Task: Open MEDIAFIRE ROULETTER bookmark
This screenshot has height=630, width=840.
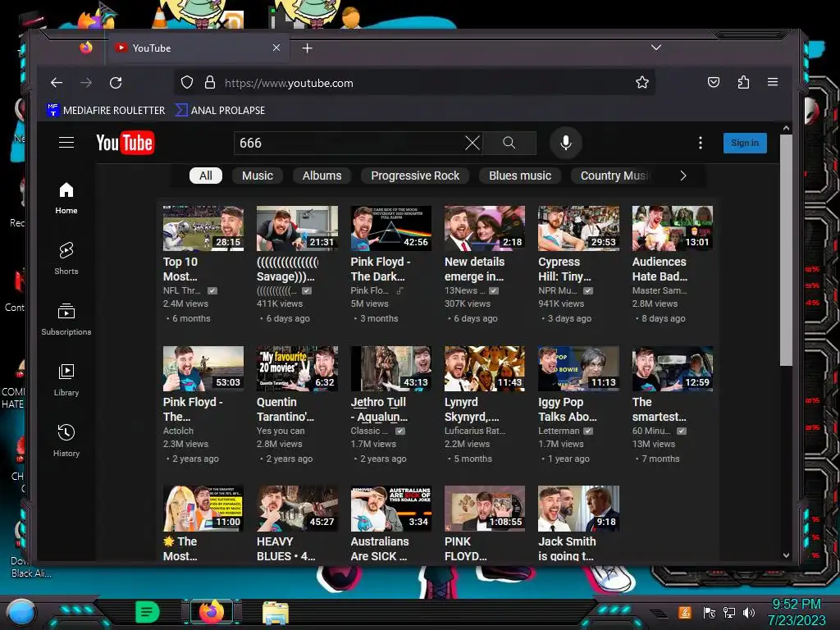Action: [106, 111]
